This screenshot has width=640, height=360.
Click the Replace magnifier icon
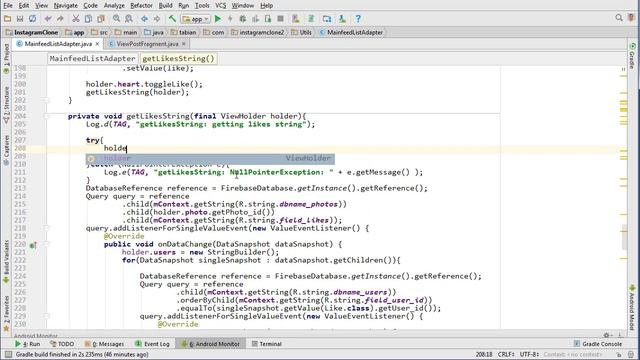coord(129,19)
